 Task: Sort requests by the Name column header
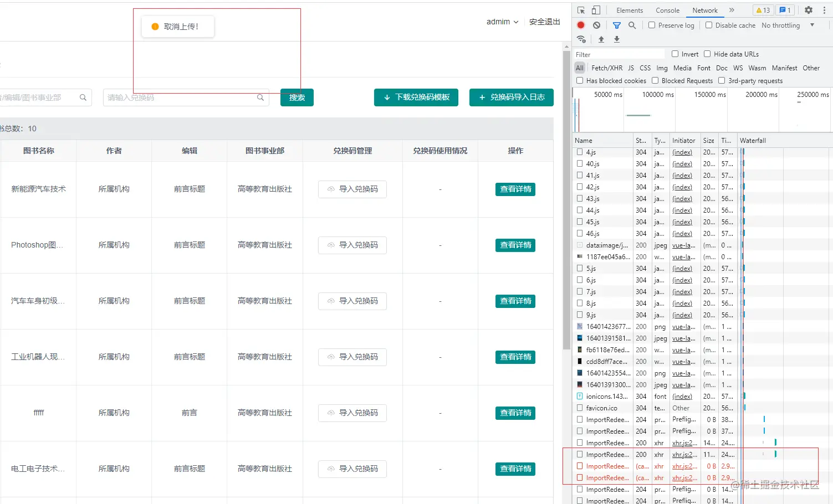[603, 141]
